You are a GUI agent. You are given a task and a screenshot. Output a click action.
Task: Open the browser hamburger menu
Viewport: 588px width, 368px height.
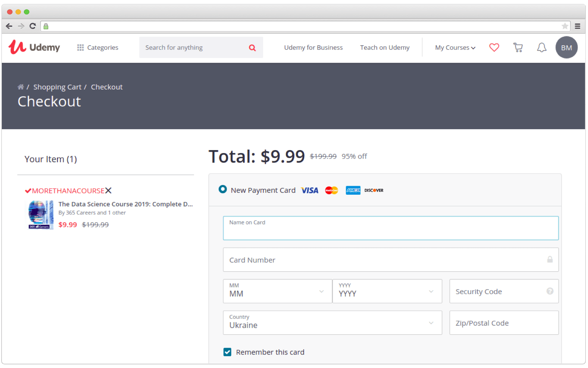[x=577, y=26]
